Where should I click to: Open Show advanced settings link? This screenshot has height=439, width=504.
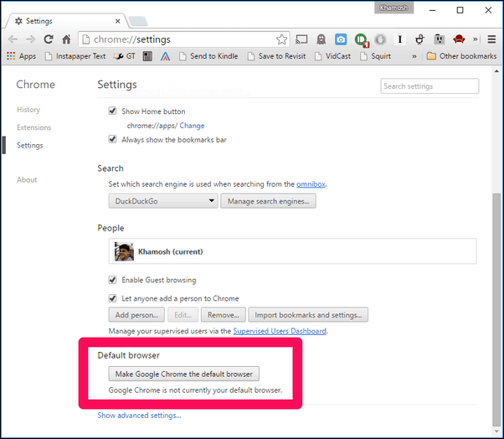(139, 416)
